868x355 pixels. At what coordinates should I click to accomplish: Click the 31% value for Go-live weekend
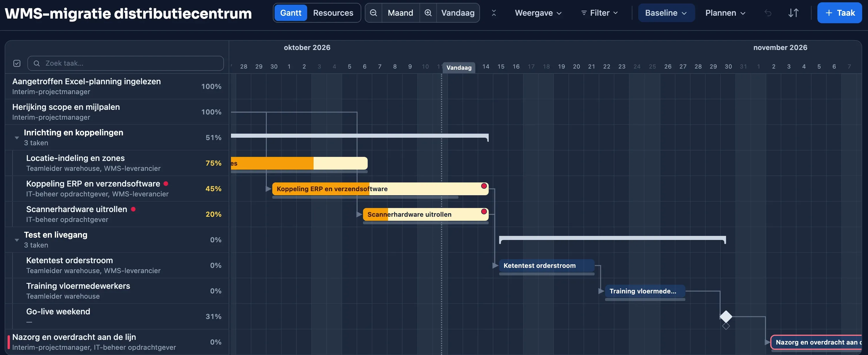(x=213, y=317)
